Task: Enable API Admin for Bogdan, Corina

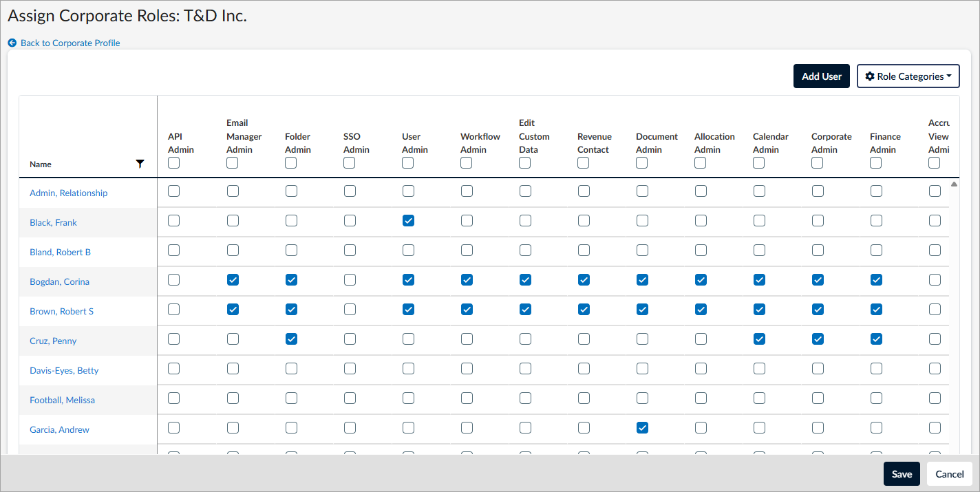Action: 174,280
